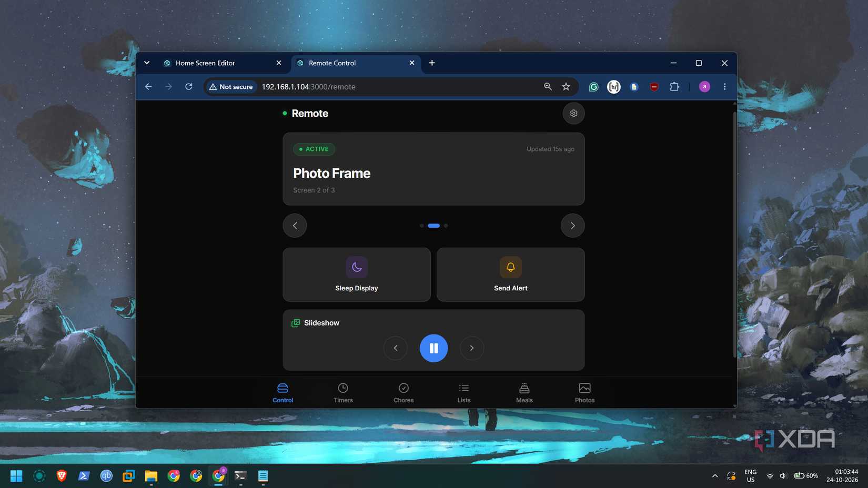Viewport: 868px width, 488px height.
Task: Select the first screen indicator dot
Action: coord(421,226)
